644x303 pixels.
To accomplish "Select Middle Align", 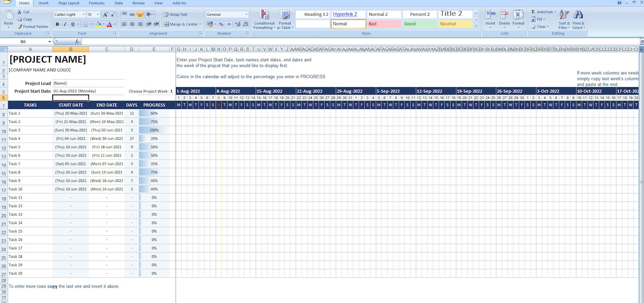I will click(132, 15).
